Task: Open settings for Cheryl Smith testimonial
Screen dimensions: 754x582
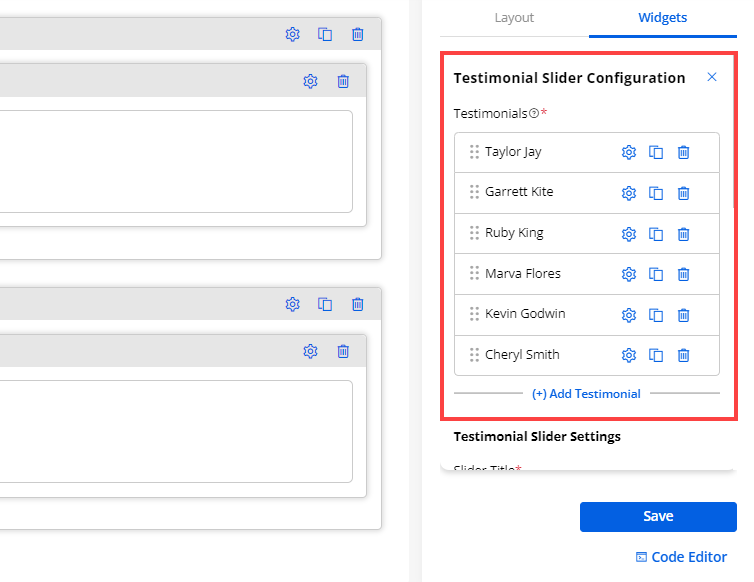Action: [629, 355]
